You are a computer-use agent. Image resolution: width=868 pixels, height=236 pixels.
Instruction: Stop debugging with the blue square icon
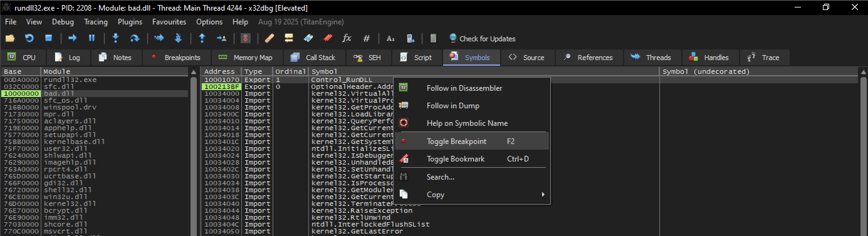click(x=49, y=38)
